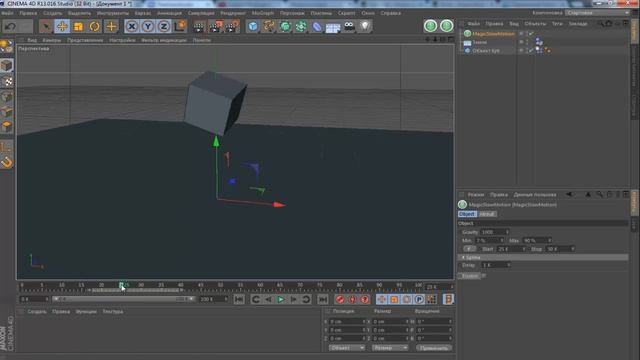Viewport: 640px width, 360px height.
Task: Activate the Rotate tool
Action: (x=94, y=27)
